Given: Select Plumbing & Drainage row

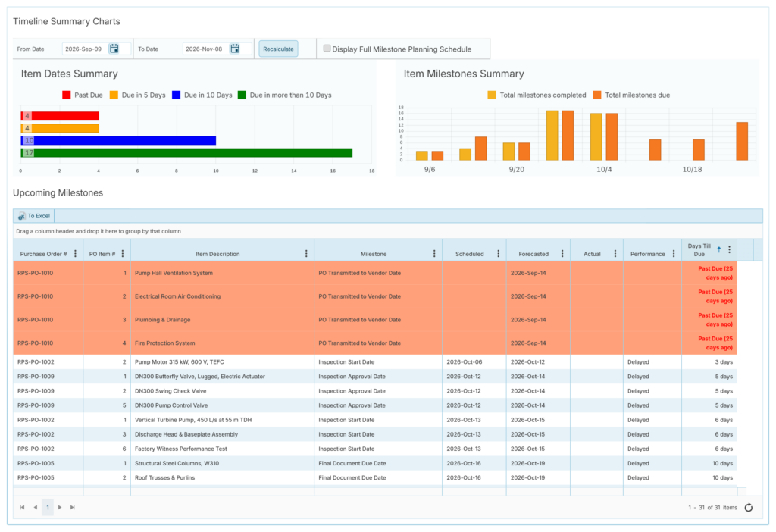Looking at the screenshot, I should [x=375, y=320].
